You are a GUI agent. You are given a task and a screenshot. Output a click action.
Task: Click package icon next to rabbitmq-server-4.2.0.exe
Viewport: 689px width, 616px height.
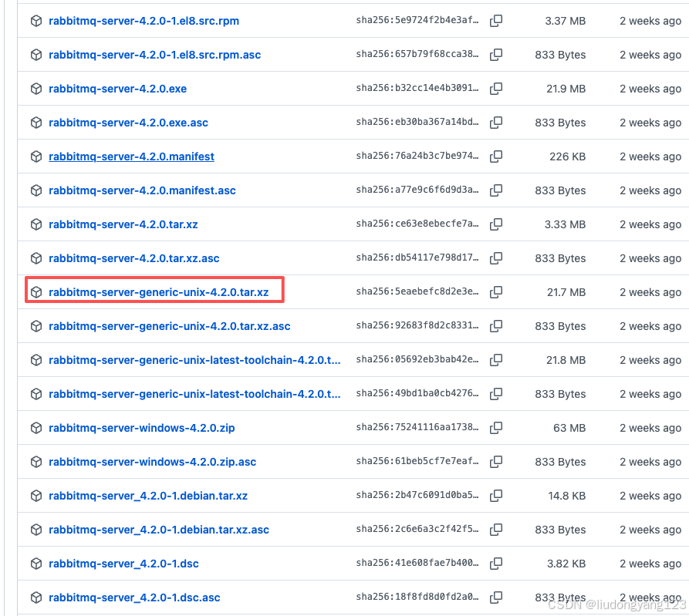[36, 88]
